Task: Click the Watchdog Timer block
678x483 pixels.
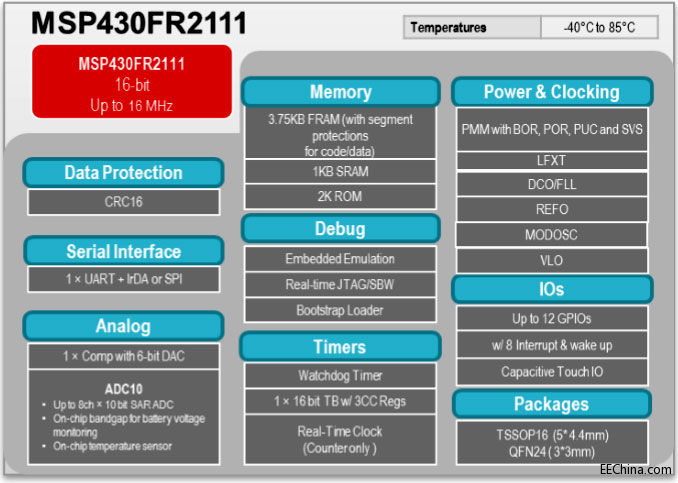Action: pyautogui.click(x=340, y=375)
